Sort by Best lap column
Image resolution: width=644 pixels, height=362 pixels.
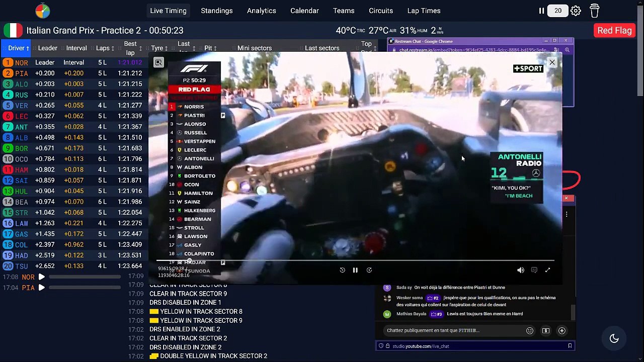click(x=133, y=48)
